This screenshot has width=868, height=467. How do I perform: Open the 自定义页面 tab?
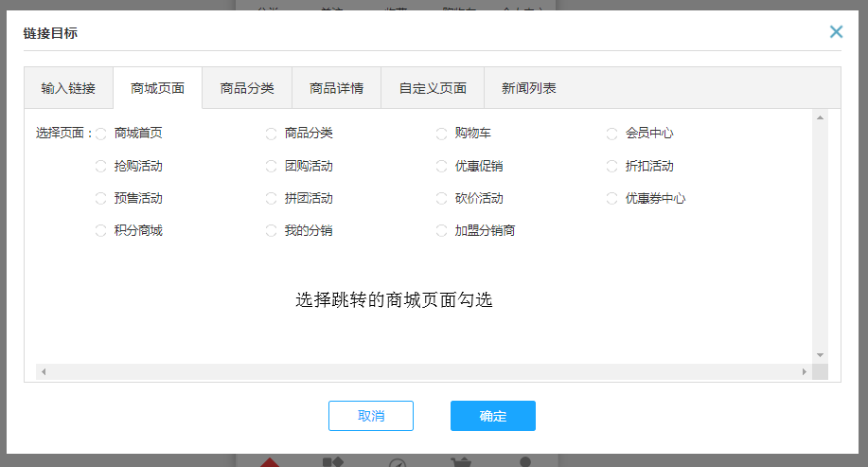[x=433, y=88]
